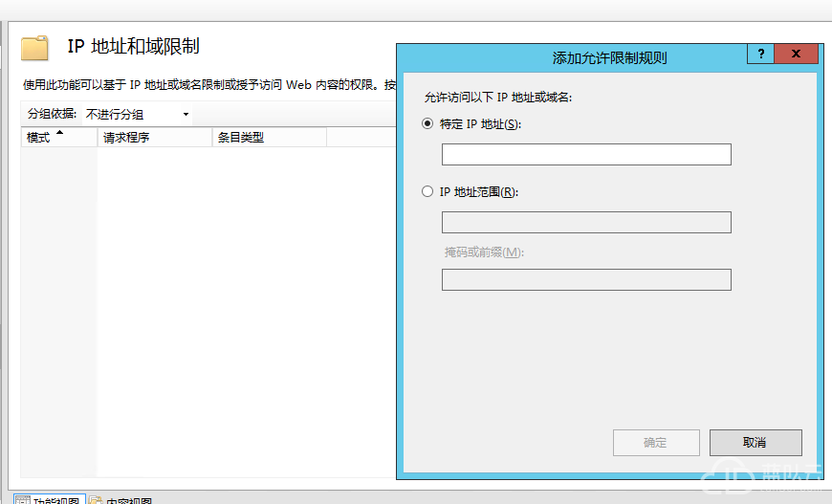Image resolution: width=832 pixels, height=504 pixels.
Task: Click the 添加允许限制规则 dialog title
Action: (x=609, y=57)
